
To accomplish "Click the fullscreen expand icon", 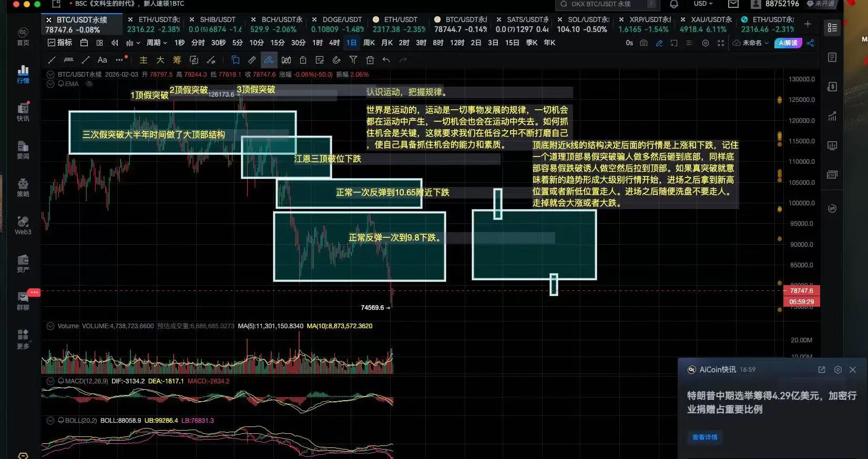I will 721,43.
